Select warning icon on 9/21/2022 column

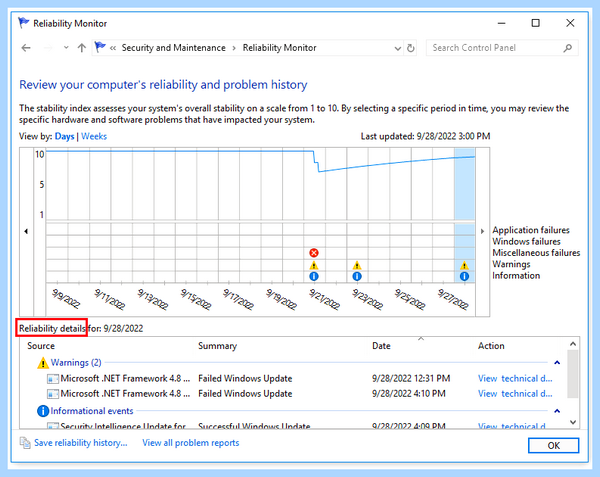(314, 265)
